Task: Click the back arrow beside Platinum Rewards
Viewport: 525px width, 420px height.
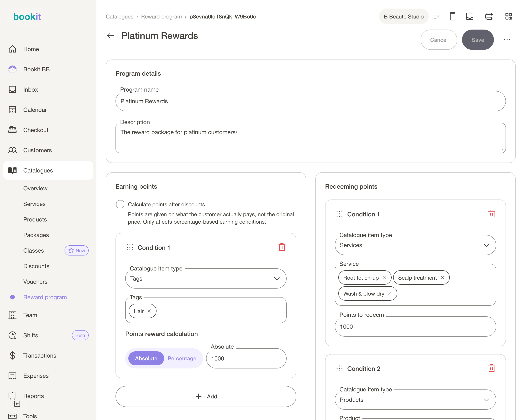Action: (110, 36)
